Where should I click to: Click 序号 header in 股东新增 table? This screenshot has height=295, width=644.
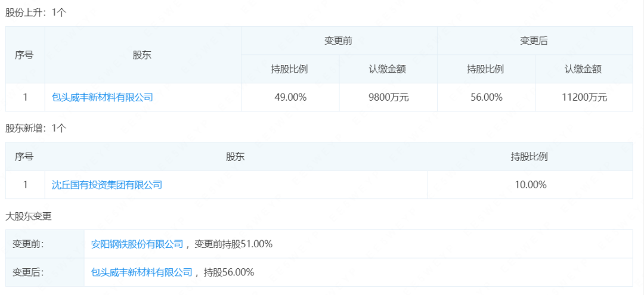(24, 156)
